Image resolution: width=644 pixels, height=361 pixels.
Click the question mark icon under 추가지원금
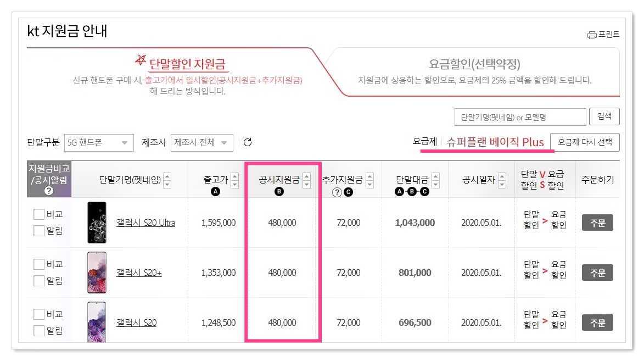click(337, 192)
